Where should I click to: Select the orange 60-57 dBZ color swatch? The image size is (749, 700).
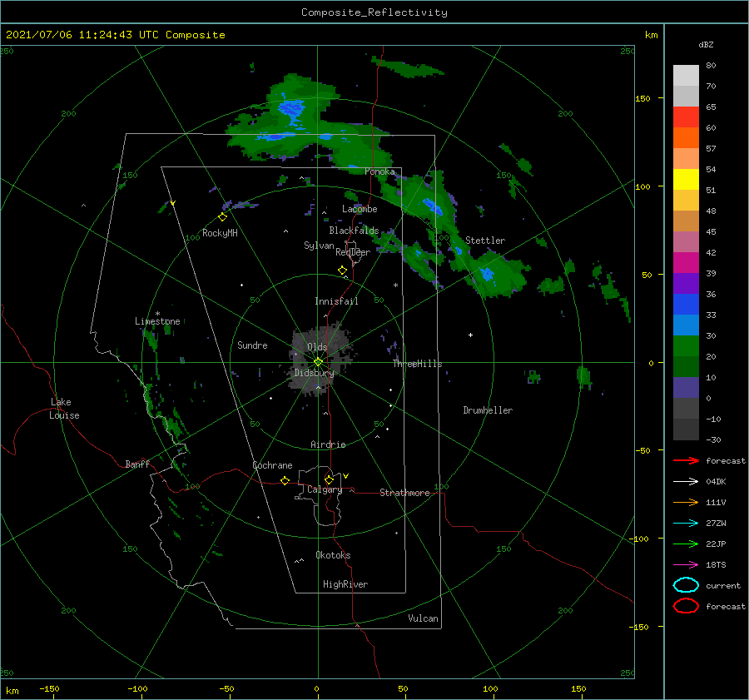click(686, 138)
